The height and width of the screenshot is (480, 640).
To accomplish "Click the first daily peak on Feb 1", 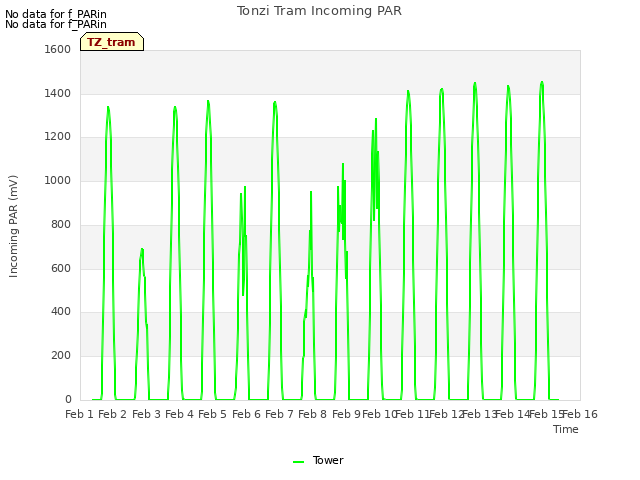I will (x=108, y=107).
